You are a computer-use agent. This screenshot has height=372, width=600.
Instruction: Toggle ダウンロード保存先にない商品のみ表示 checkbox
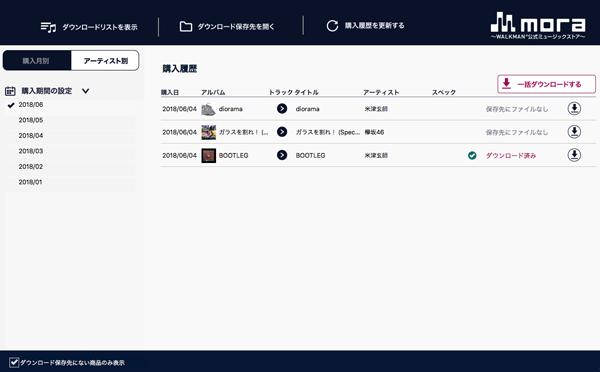14,362
